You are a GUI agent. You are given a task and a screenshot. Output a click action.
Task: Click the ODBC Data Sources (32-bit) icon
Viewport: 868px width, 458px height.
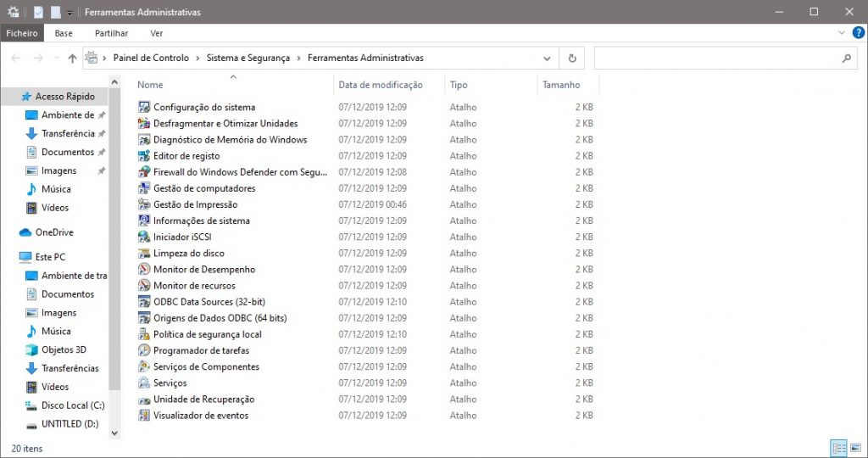point(144,302)
